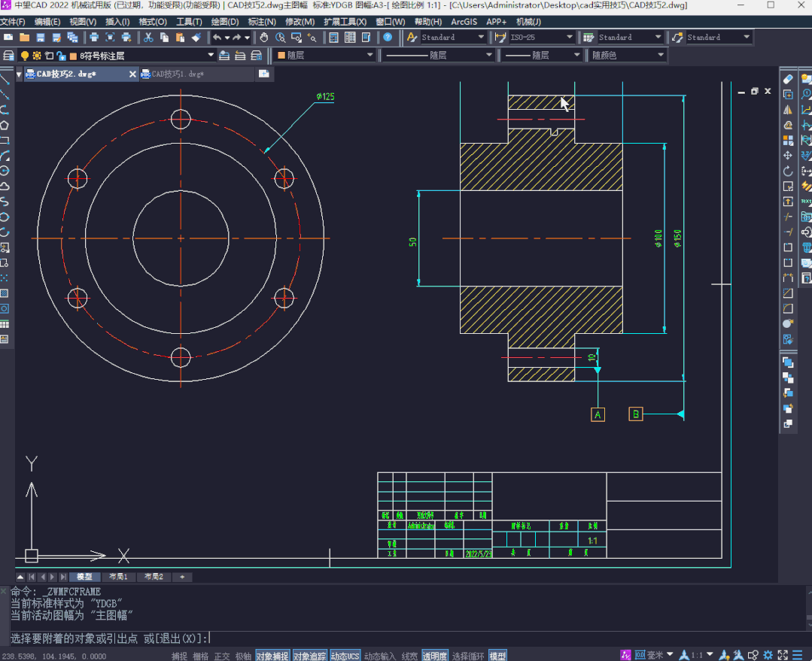Screen dimensions: 812x661
Task: Click the Cut scissors icon
Action: click(x=148, y=37)
